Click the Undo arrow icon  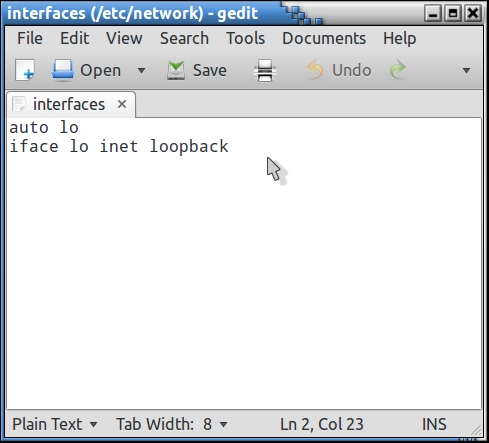315,70
